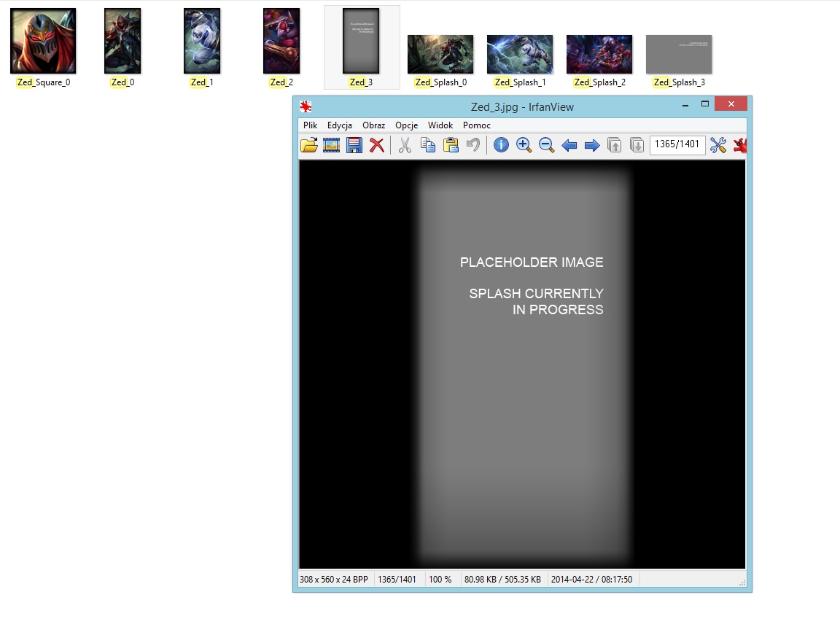Select the Zed_2 thumbnail
Image resolution: width=840 pixels, height=627 pixels.
[281, 41]
